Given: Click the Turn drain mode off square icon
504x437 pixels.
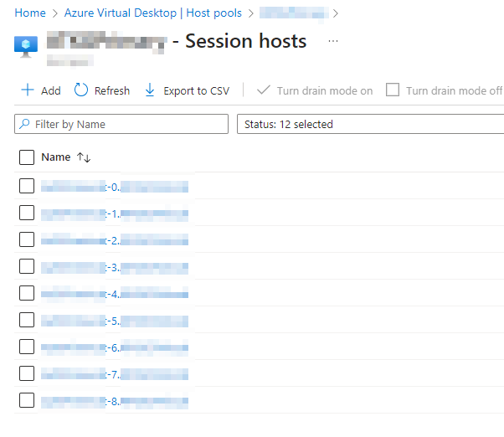Looking at the screenshot, I should tap(393, 90).
